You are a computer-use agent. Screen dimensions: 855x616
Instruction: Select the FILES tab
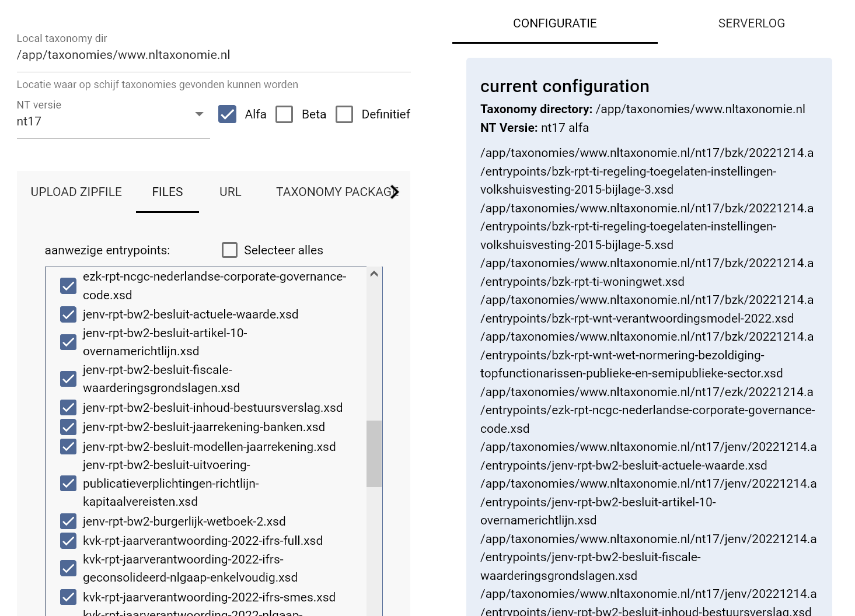click(x=167, y=192)
